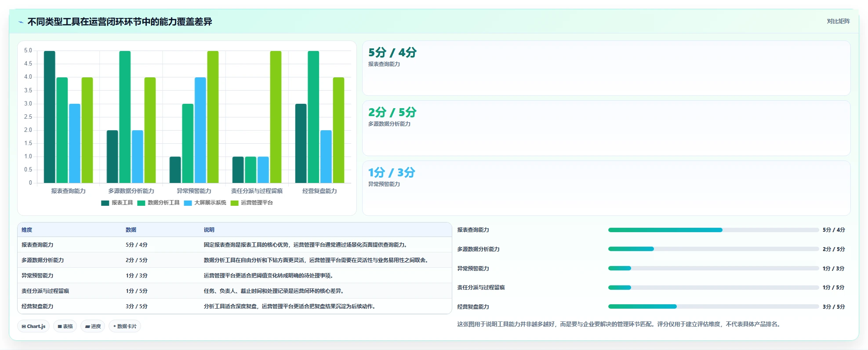Click the 异常预警能力 progress bar
868x350 pixels.
[x=713, y=268]
